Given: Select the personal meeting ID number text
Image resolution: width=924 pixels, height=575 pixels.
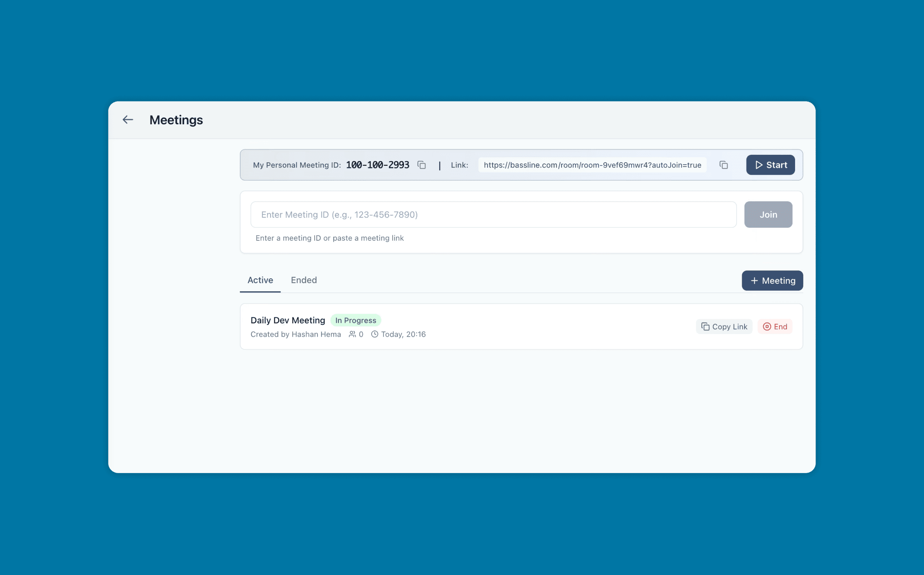Looking at the screenshot, I should (377, 165).
